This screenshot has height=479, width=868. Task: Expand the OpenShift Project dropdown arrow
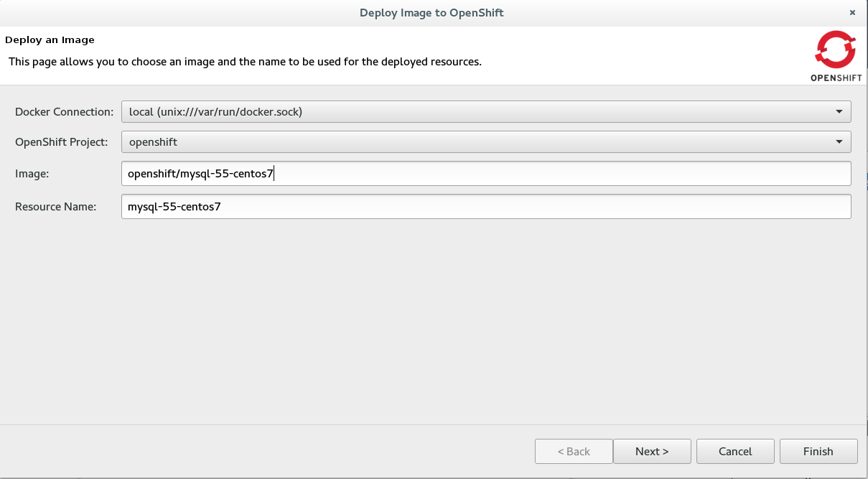click(839, 142)
